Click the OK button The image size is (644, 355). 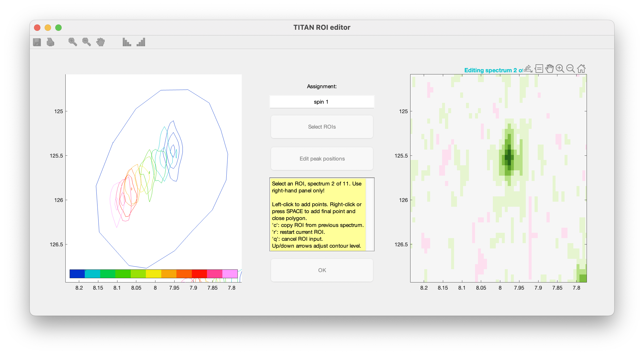pyautogui.click(x=322, y=270)
